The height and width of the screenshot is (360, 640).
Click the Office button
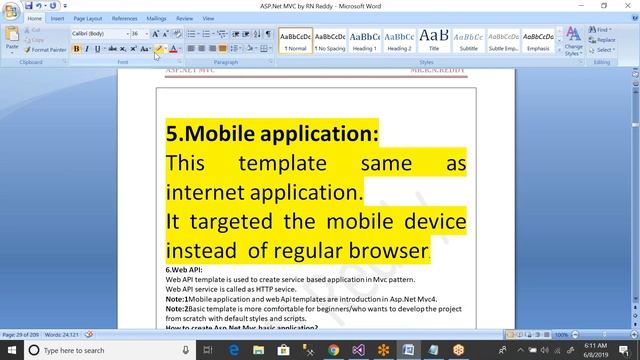click(11, 11)
